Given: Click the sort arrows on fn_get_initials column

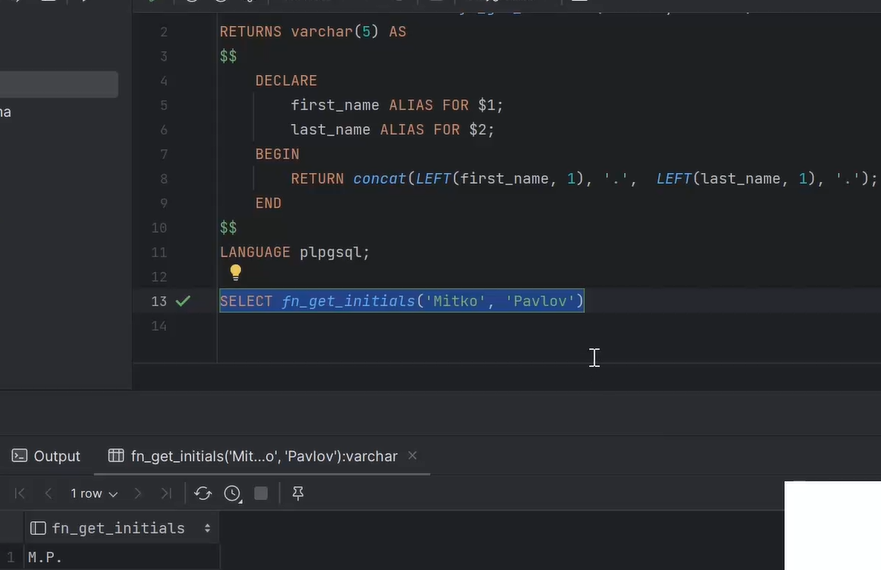Looking at the screenshot, I should 207,528.
